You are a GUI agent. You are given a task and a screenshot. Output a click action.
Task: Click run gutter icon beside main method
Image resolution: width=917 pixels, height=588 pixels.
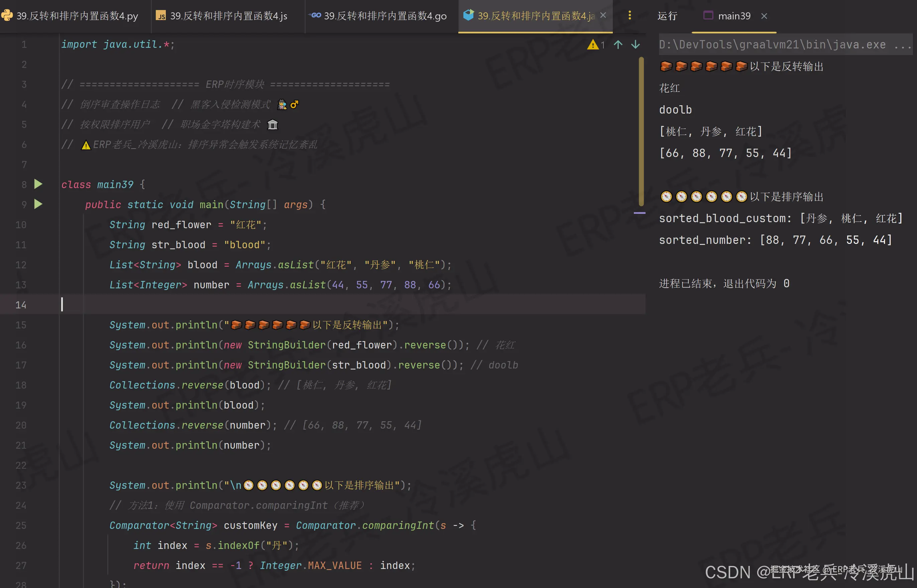pyautogui.click(x=38, y=204)
